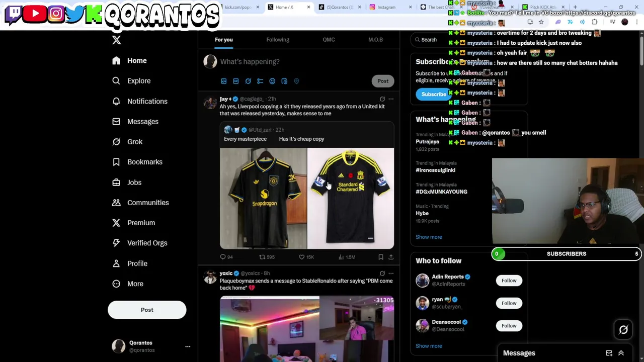Image resolution: width=644 pixels, height=362 pixels.
Task: Tag a location in the composer
Action: [x=296, y=81]
